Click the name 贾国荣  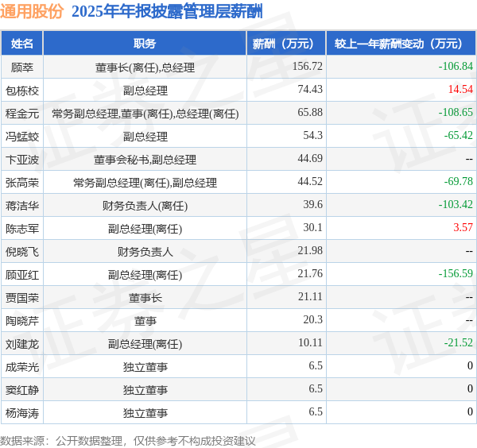[22, 298]
